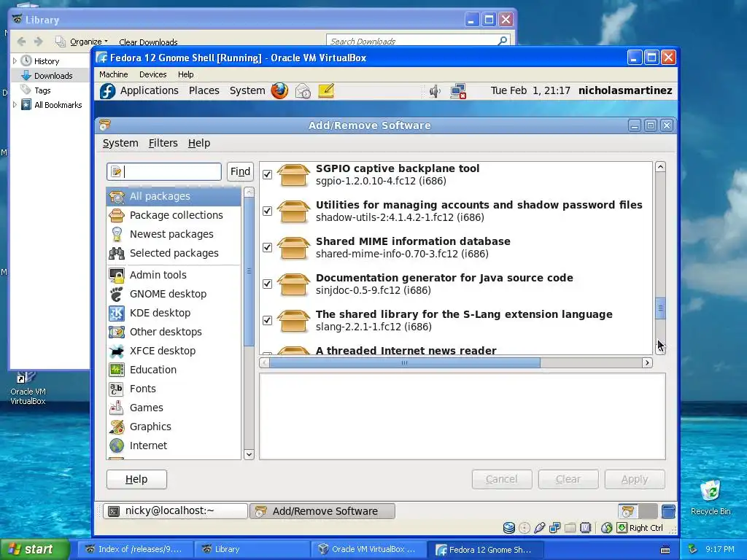Click the Find button
This screenshot has height=560, width=747.
[240, 171]
